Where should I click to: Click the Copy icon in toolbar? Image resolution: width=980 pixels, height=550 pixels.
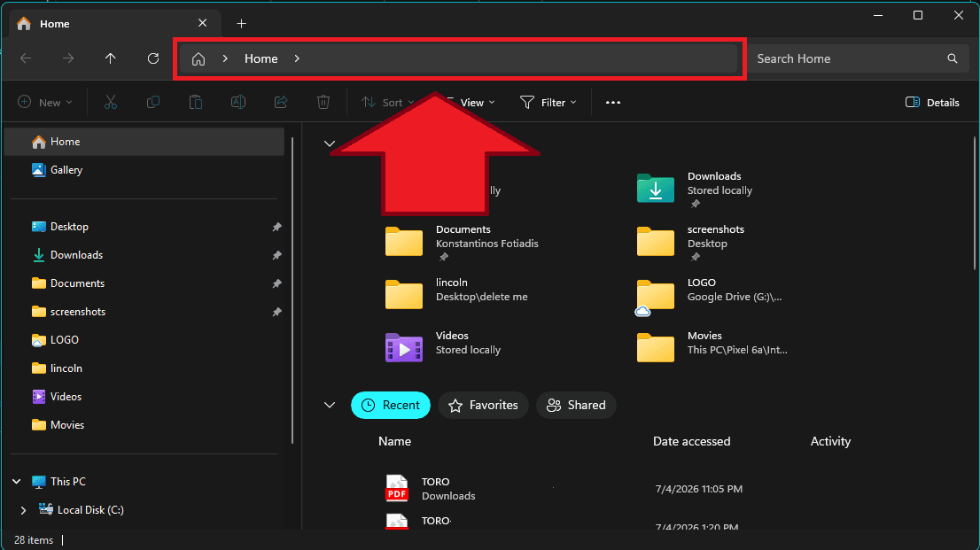coord(153,102)
